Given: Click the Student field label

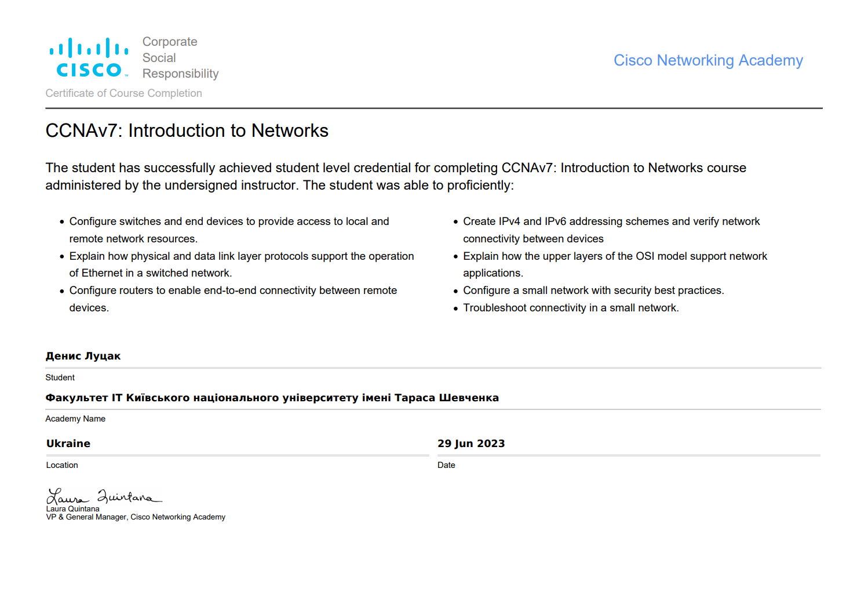Looking at the screenshot, I should tap(60, 377).
